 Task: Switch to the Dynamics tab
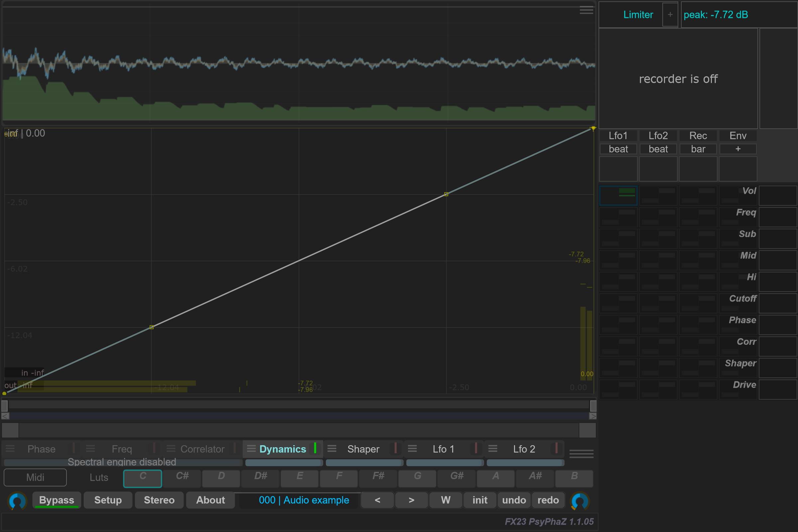tap(283, 449)
